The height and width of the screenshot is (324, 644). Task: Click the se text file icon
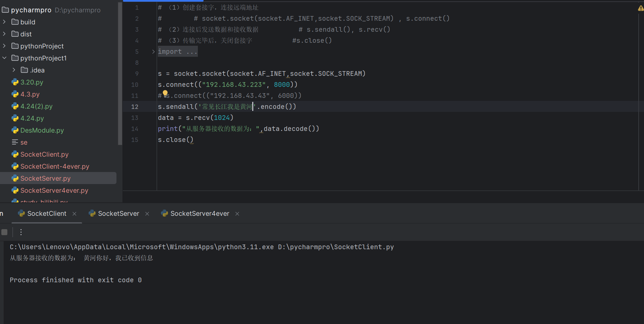tap(15, 142)
